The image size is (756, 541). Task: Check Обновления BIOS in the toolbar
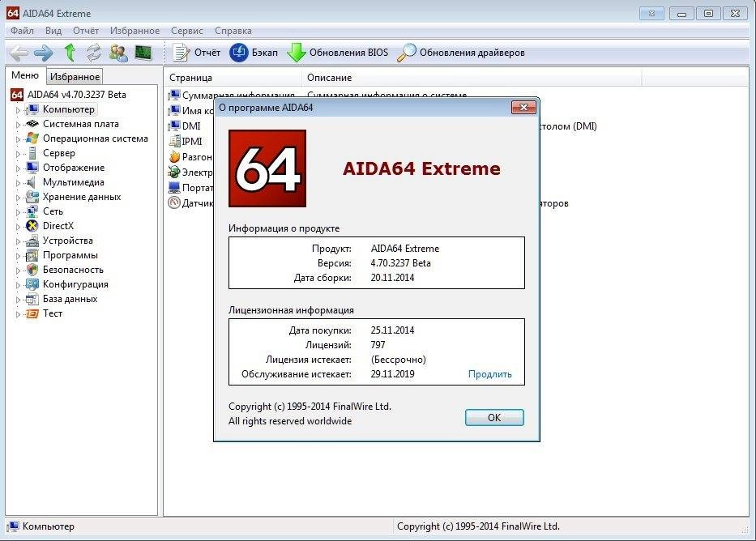point(338,53)
